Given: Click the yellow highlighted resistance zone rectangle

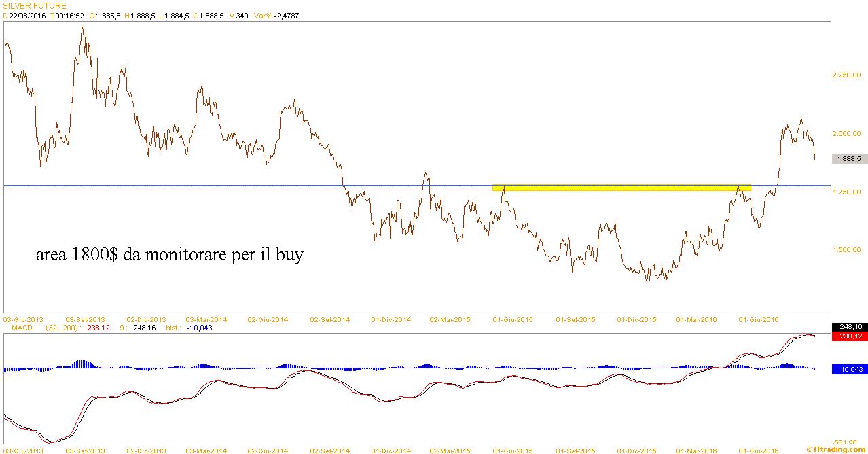Looking at the screenshot, I should tap(621, 188).
